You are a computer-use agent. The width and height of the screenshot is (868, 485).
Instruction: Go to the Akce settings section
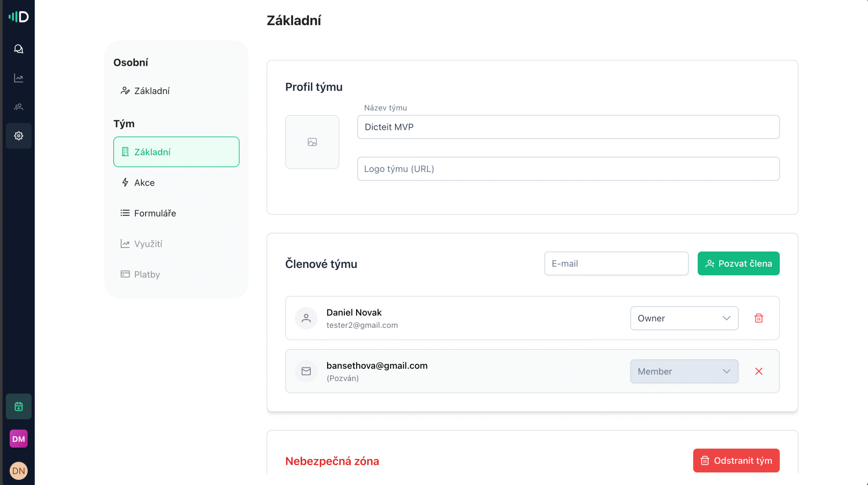tap(144, 182)
